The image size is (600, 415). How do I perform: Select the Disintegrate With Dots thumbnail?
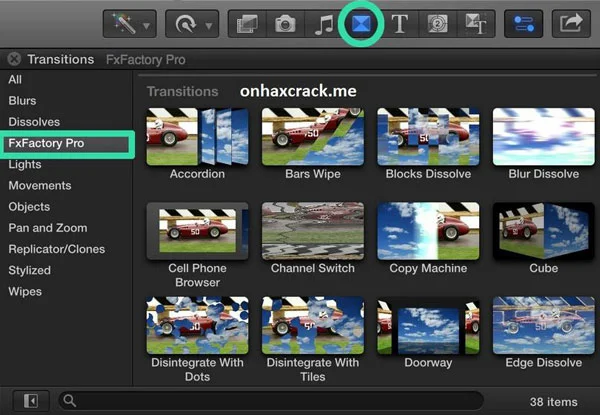[x=197, y=325]
